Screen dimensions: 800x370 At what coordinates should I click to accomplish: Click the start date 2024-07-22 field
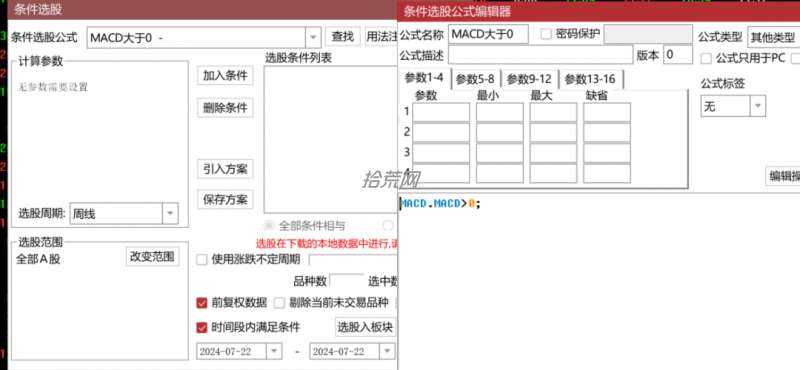tap(232, 352)
